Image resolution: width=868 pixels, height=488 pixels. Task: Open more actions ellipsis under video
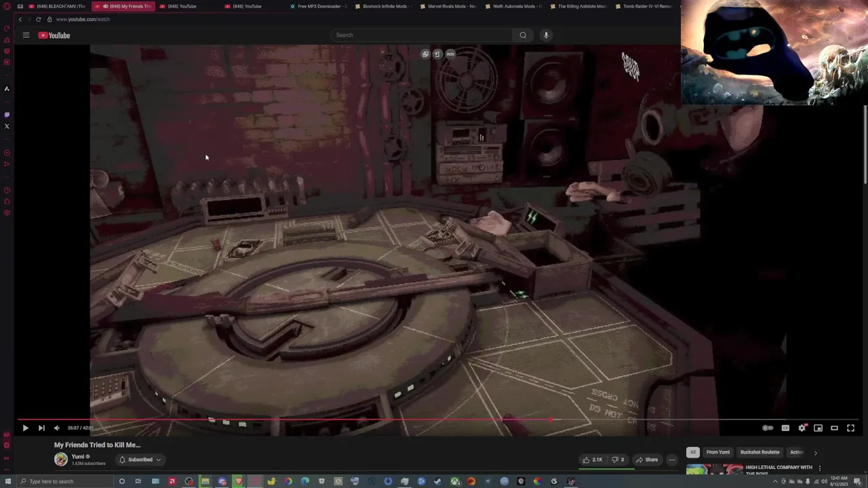coord(672,460)
